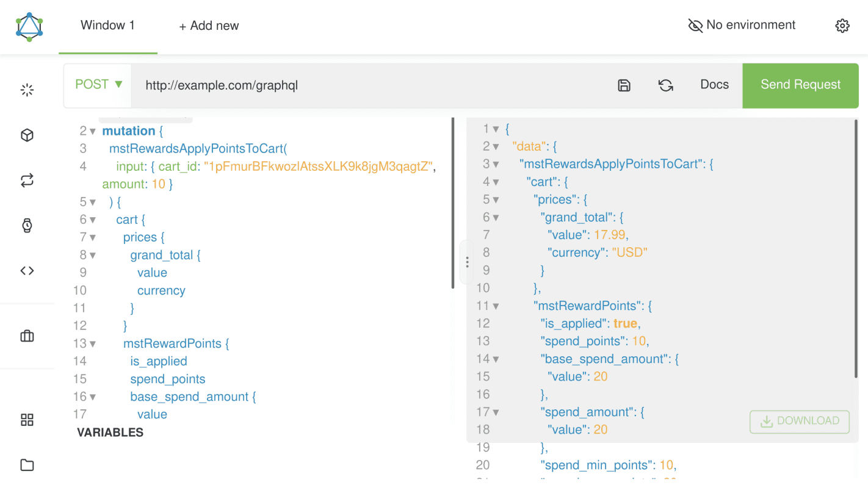Click the reload docs arrows icon
Viewport: 868px width, 488px height.
pyautogui.click(x=666, y=85)
